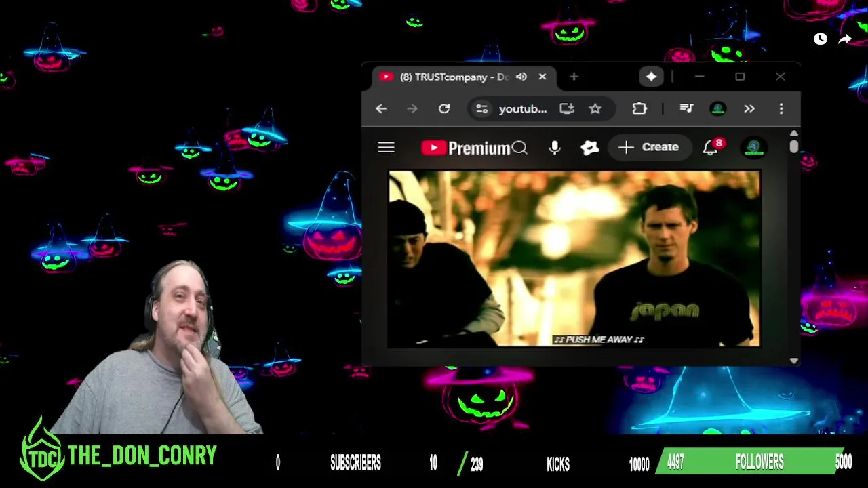Reload the YouTube page
The height and width of the screenshot is (488, 868).
click(x=444, y=108)
